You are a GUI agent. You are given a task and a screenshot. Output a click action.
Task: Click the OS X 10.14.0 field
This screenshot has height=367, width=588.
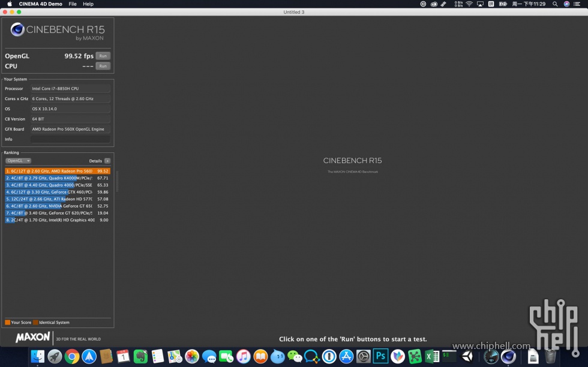click(70, 109)
